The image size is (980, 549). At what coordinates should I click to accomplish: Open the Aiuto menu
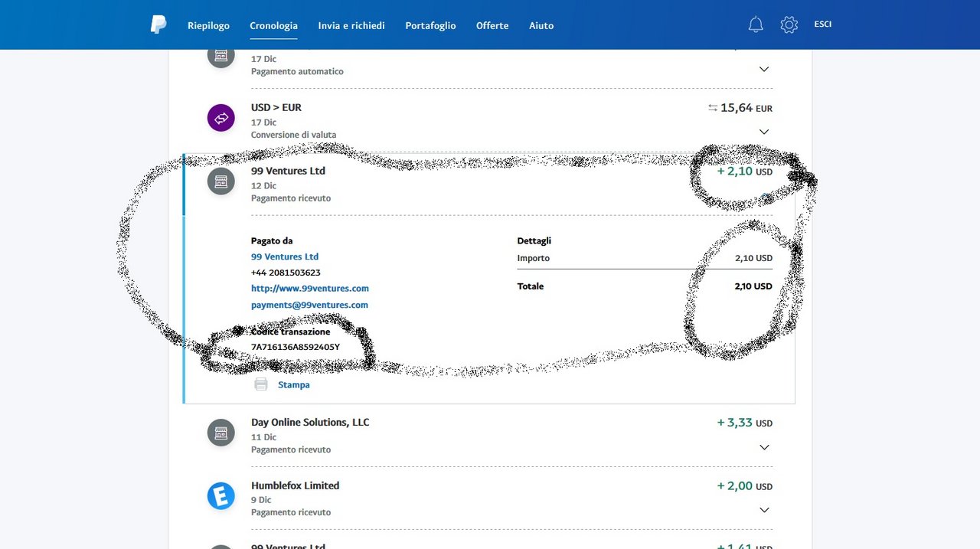click(x=541, y=25)
